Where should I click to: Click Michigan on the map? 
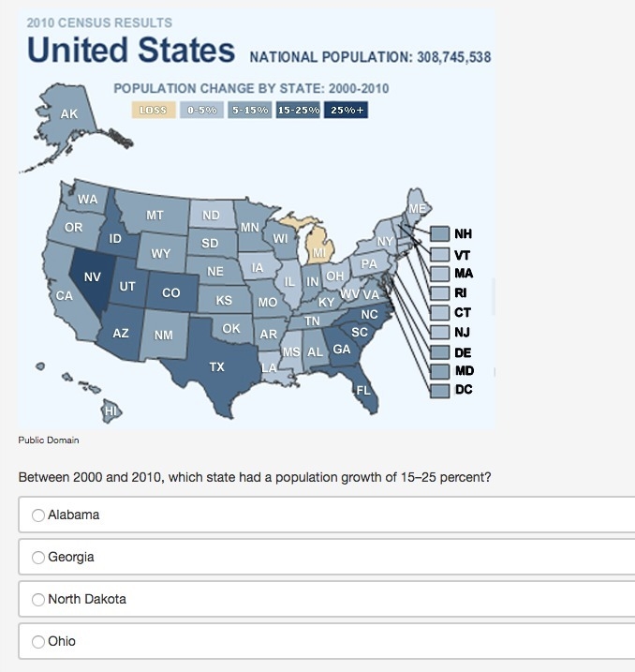[319, 247]
